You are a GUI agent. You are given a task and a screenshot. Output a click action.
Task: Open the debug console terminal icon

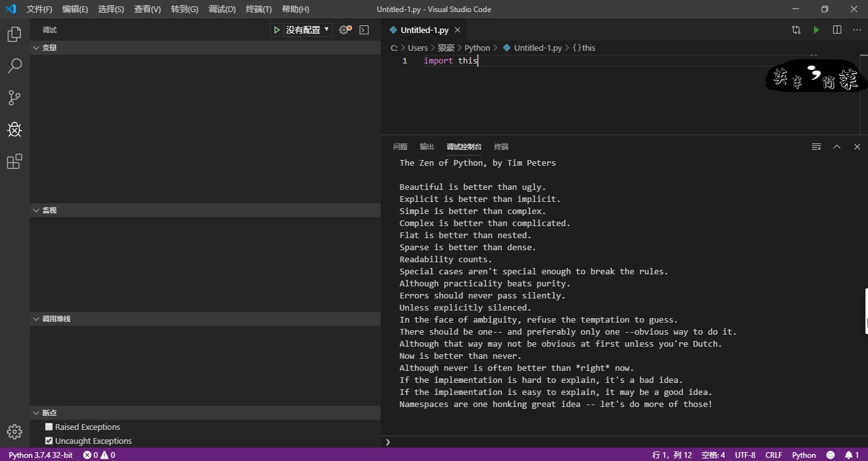tap(364, 30)
